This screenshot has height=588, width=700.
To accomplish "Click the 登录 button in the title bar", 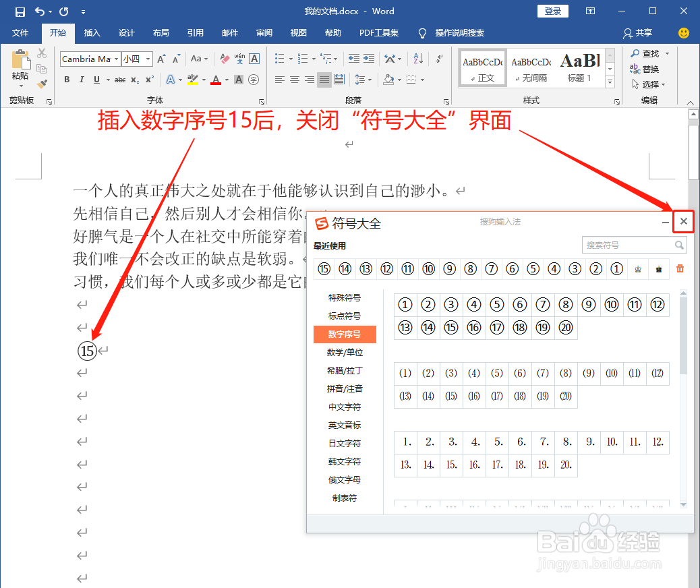I will tap(552, 11).
